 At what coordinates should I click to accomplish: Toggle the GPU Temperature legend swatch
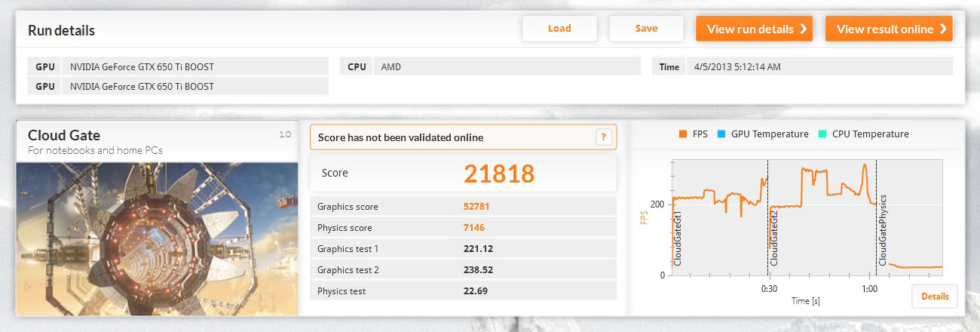721,134
